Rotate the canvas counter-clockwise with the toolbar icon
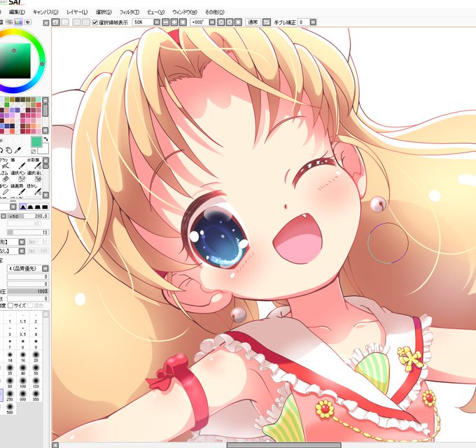Screen dimensions: 476x448 coord(221,22)
